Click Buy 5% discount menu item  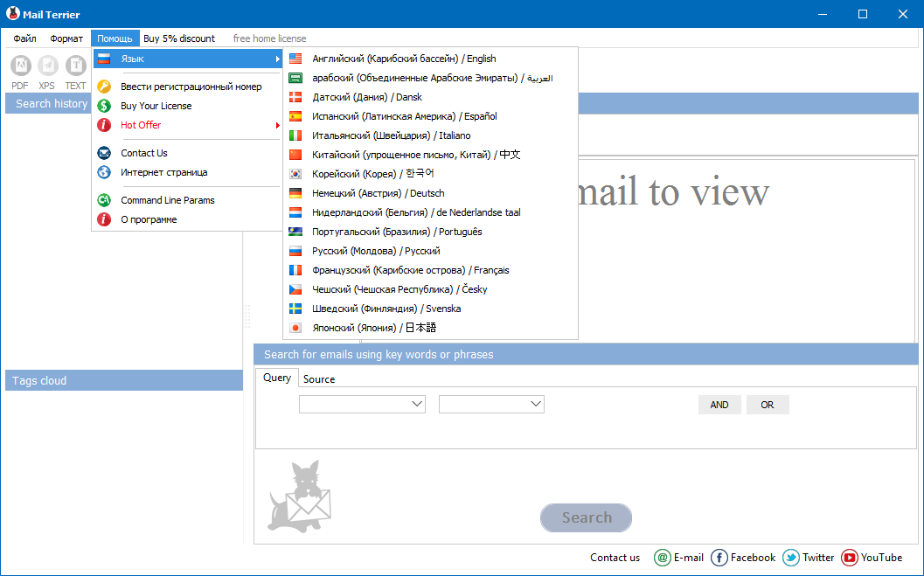click(x=179, y=38)
